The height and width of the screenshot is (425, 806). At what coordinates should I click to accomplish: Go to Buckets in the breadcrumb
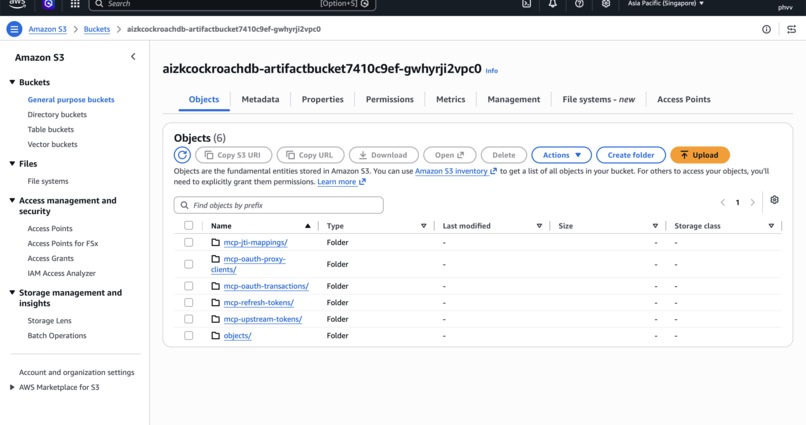[97, 29]
